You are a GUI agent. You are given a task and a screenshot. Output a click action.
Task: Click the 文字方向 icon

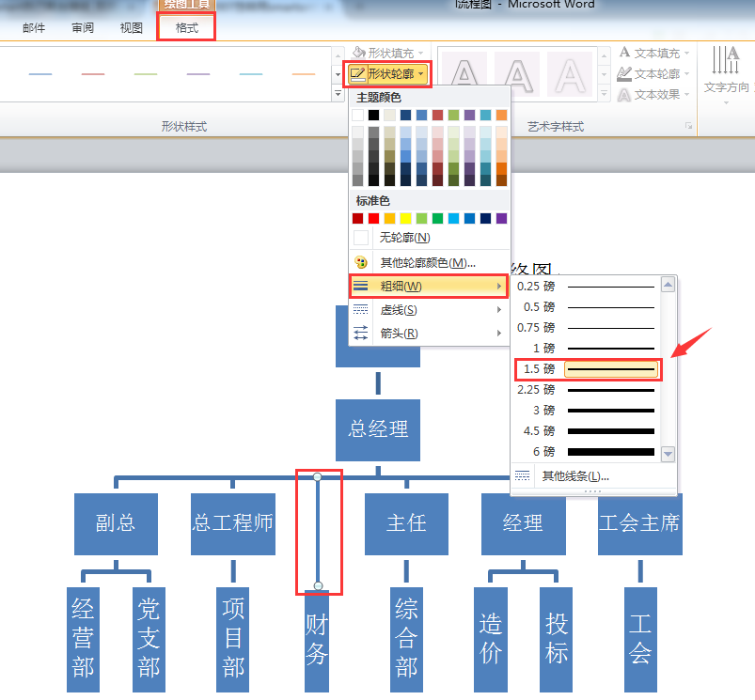tap(726, 60)
